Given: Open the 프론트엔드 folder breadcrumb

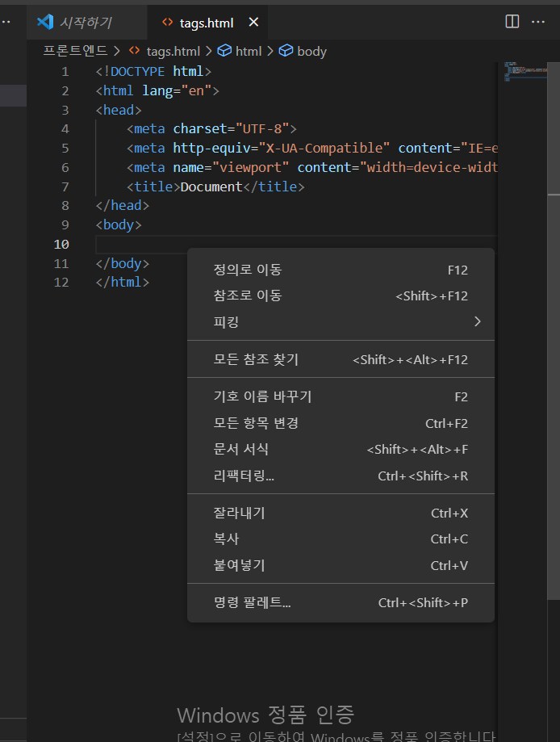Looking at the screenshot, I should (75, 51).
